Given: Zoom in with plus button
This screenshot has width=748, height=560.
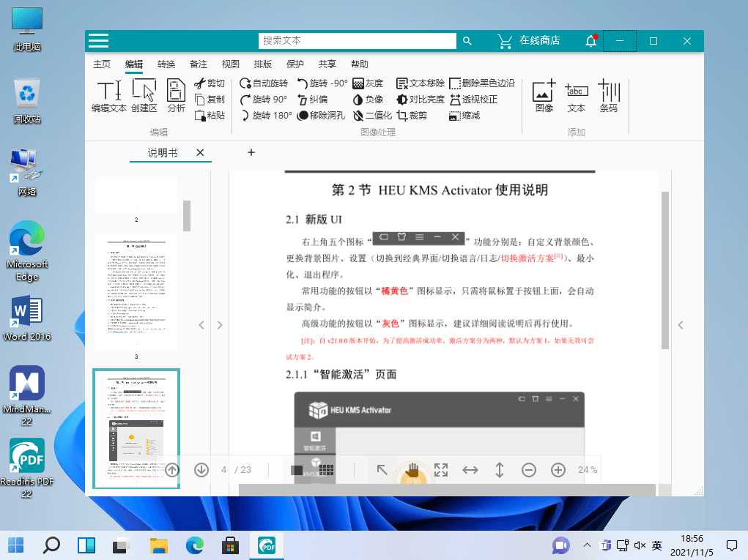Looking at the screenshot, I should [x=558, y=470].
